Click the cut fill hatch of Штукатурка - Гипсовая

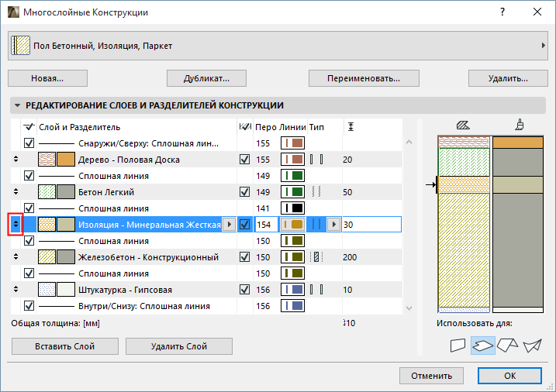(47, 290)
